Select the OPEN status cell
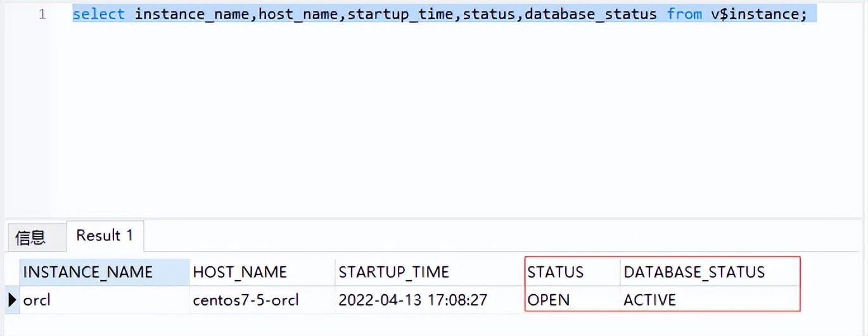868x336 pixels. point(572,300)
